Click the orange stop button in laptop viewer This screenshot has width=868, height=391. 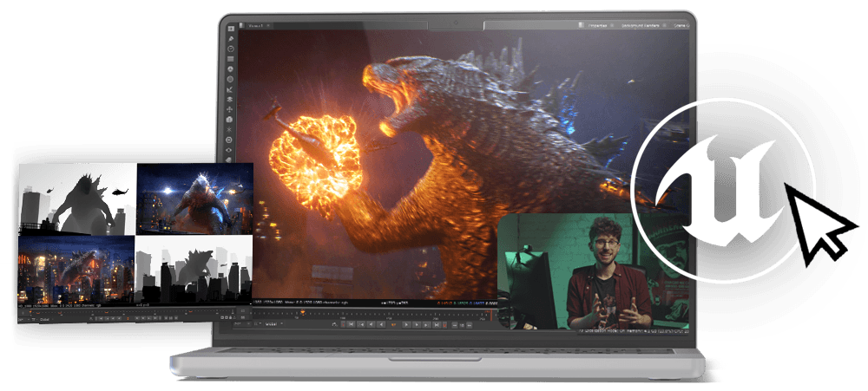pyautogui.click(x=393, y=325)
